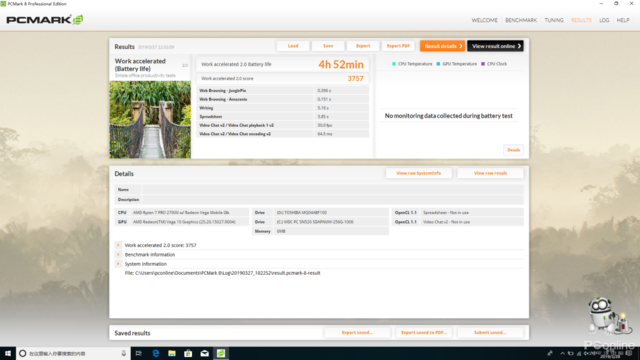Screen dimensions: 640x360
Task: Open the Microsoft Edge taskbar icon
Action: pyautogui.click(x=156, y=353)
